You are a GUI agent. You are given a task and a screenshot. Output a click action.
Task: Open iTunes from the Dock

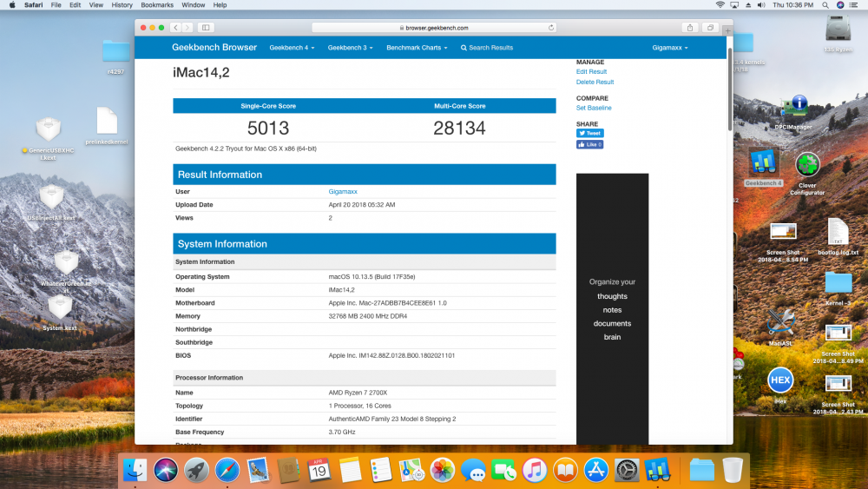pos(534,470)
